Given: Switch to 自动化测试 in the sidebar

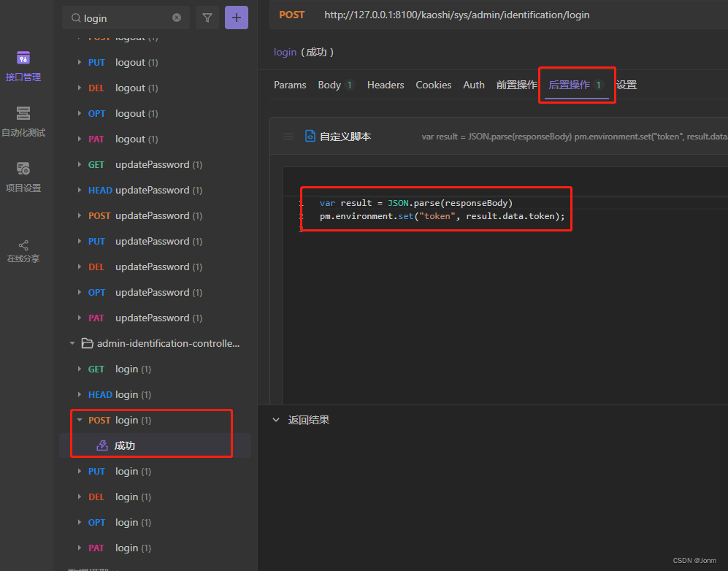Looking at the screenshot, I should tap(24, 123).
